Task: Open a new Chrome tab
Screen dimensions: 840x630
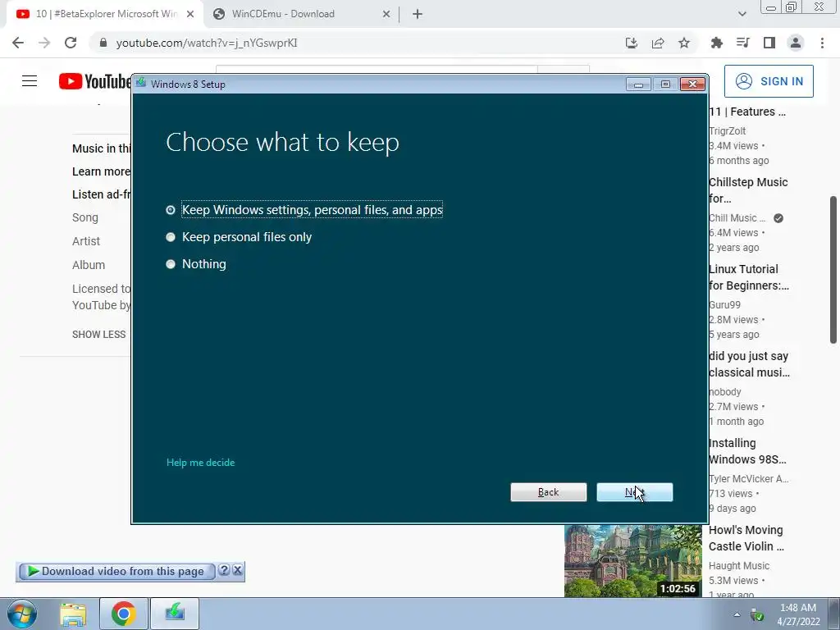Action: (418, 14)
